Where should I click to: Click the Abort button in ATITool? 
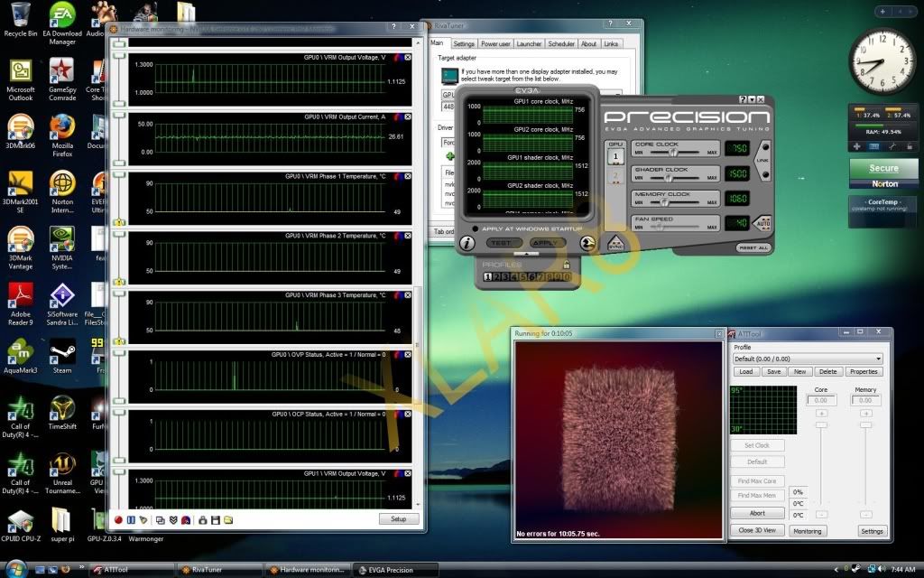[756, 513]
